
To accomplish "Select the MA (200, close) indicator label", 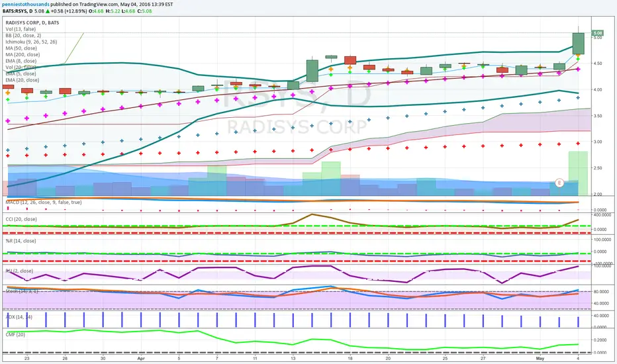I will (23, 54).
